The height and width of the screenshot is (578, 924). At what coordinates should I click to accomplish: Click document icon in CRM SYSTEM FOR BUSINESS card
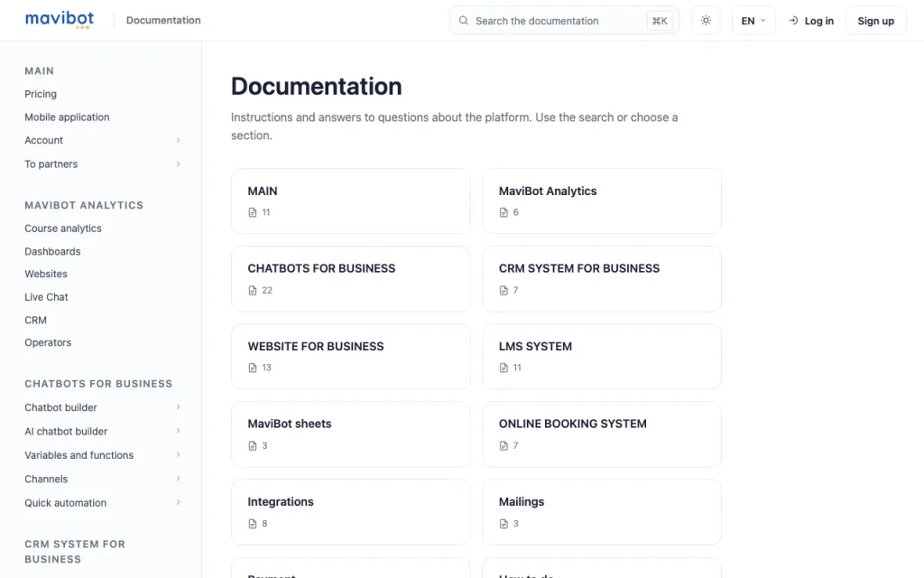tap(504, 290)
